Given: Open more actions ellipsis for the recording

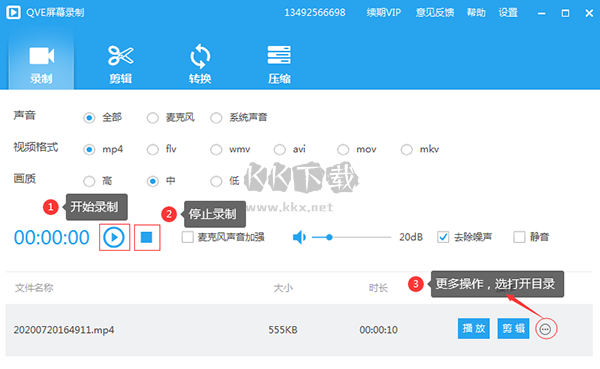Looking at the screenshot, I should (545, 329).
